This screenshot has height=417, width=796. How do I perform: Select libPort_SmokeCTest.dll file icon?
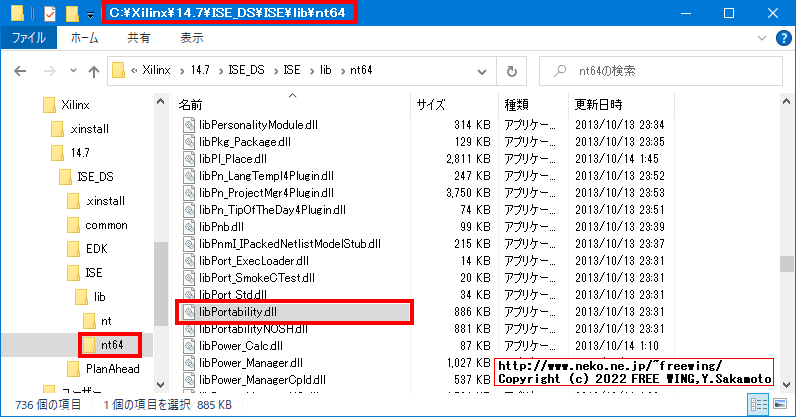pos(189,278)
